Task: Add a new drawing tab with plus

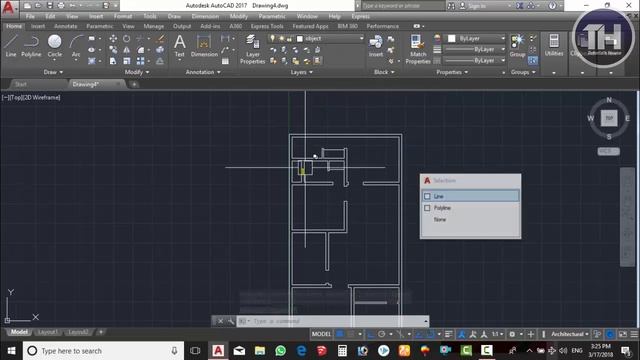Action: tap(134, 84)
